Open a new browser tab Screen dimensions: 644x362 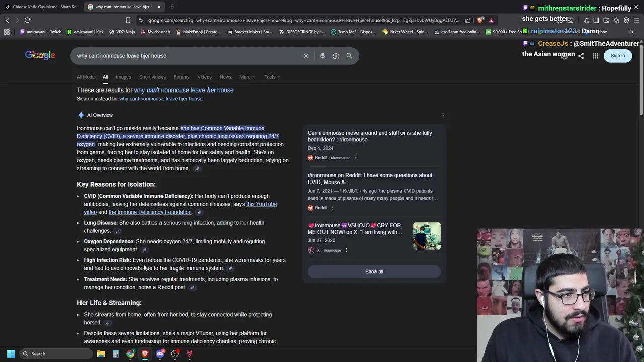(x=172, y=7)
